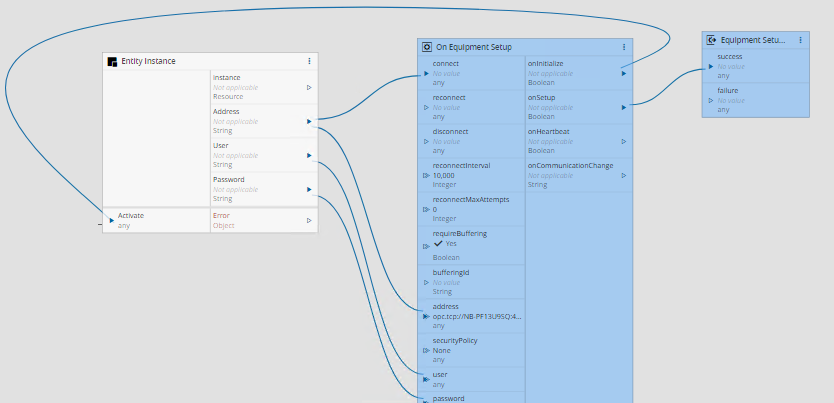Select the disconnect input port
The height and width of the screenshot is (403, 834).
(426, 141)
